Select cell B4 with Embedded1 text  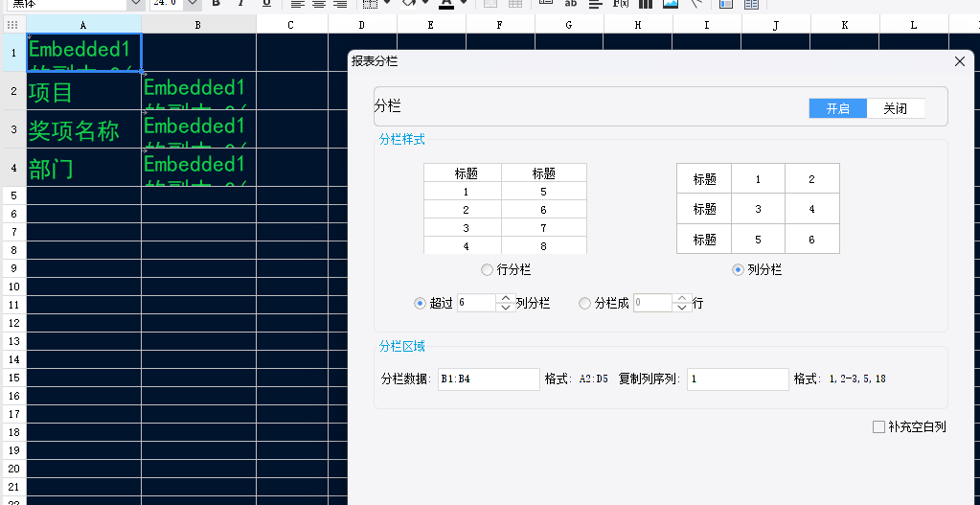(x=198, y=168)
